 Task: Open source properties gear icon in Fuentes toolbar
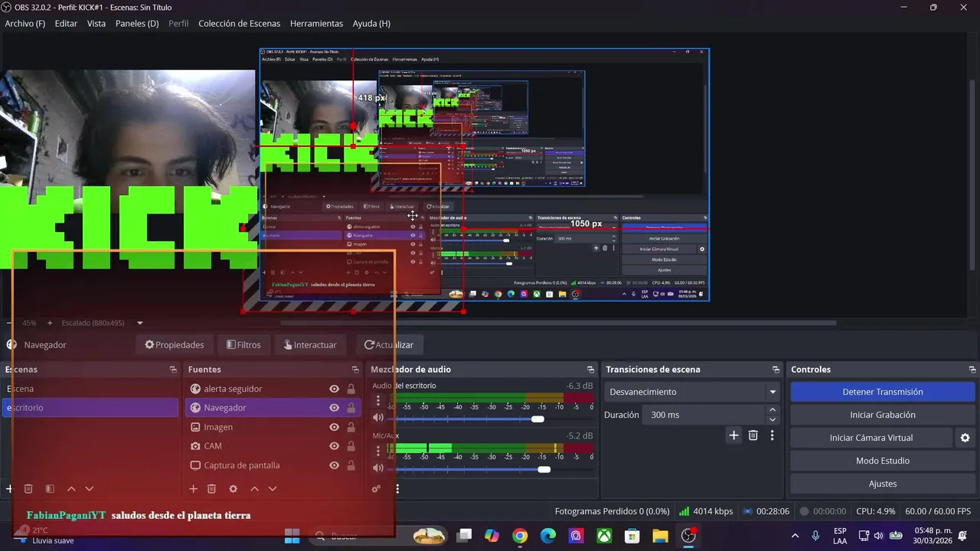click(233, 488)
